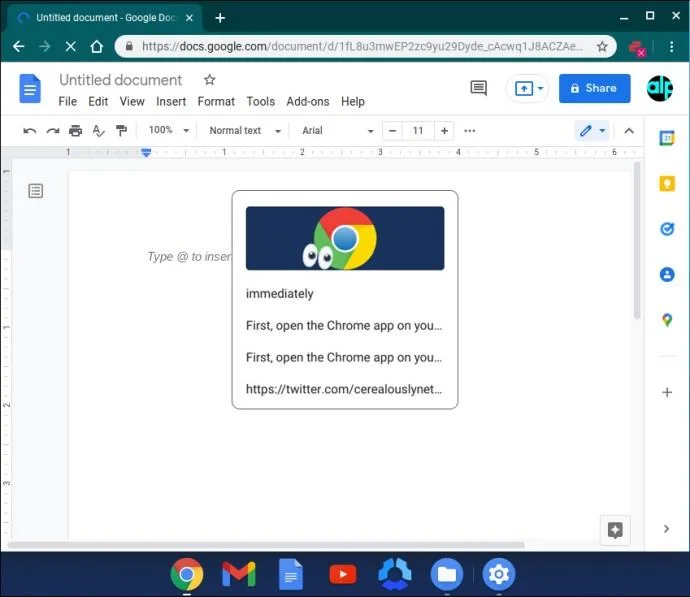Open Chrome three-dot menu
Screen dimensions: 690x597
coord(671,46)
